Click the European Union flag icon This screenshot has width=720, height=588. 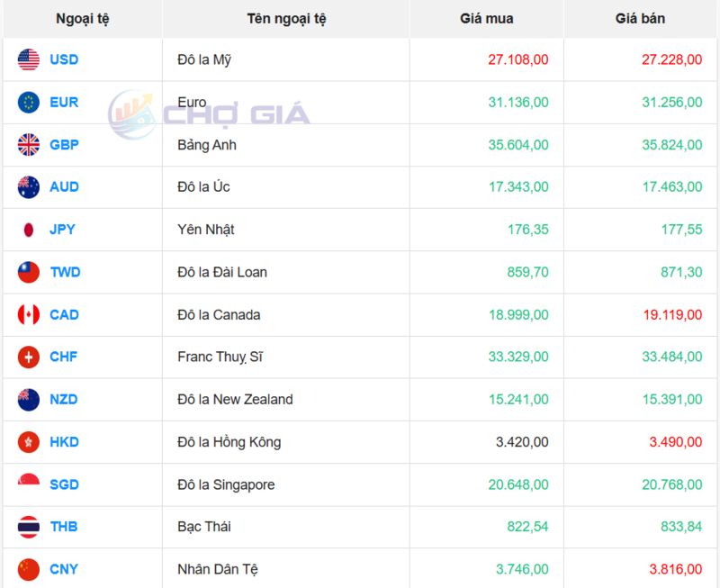tap(29, 103)
